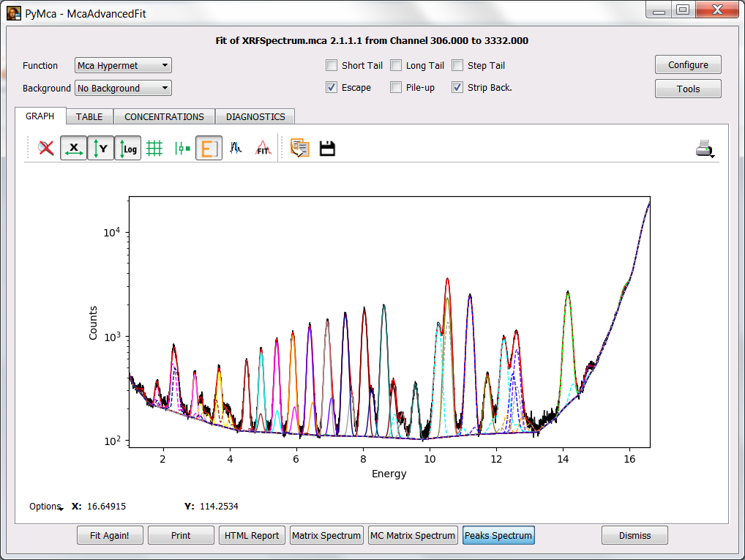This screenshot has width=745, height=560.
Task: Switch to the CONCENTRATIONS tab
Action: [x=164, y=116]
